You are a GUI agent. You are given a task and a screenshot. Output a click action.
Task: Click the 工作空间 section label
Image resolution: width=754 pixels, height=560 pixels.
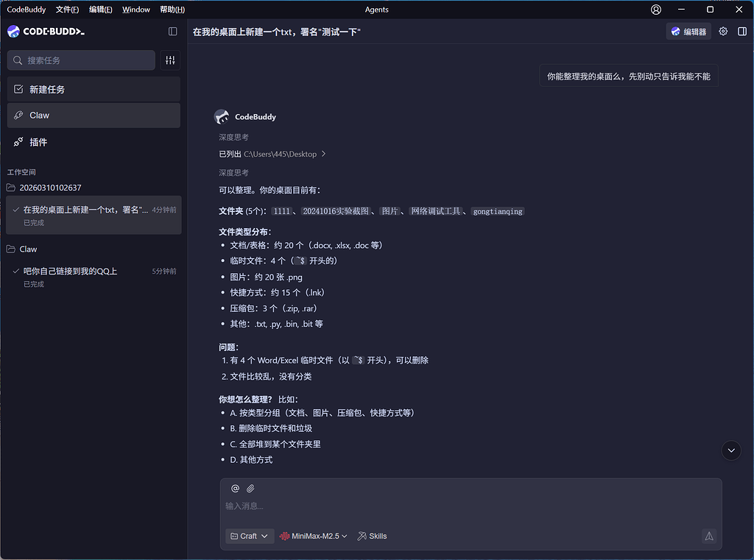[x=21, y=172]
